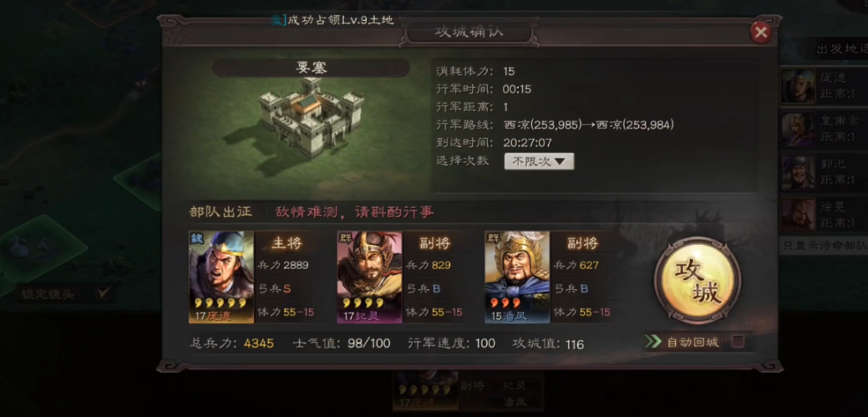
Task: Enable the 自动回城 checkbox
Action: point(738,341)
